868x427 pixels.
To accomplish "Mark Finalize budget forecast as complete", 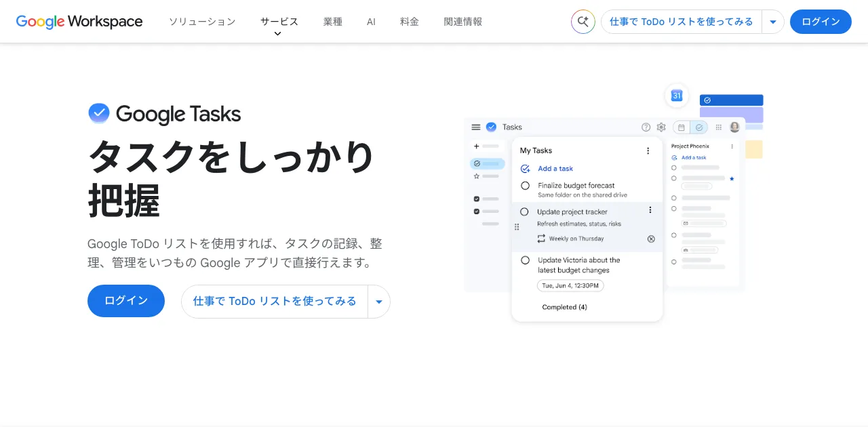I will tap(525, 186).
